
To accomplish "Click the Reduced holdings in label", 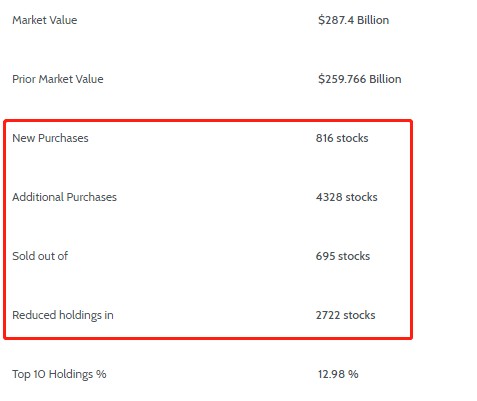I will click(63, 315).
